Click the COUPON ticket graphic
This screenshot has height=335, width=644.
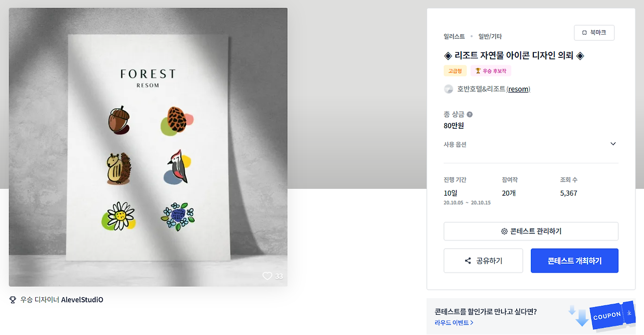coord(612,316)
